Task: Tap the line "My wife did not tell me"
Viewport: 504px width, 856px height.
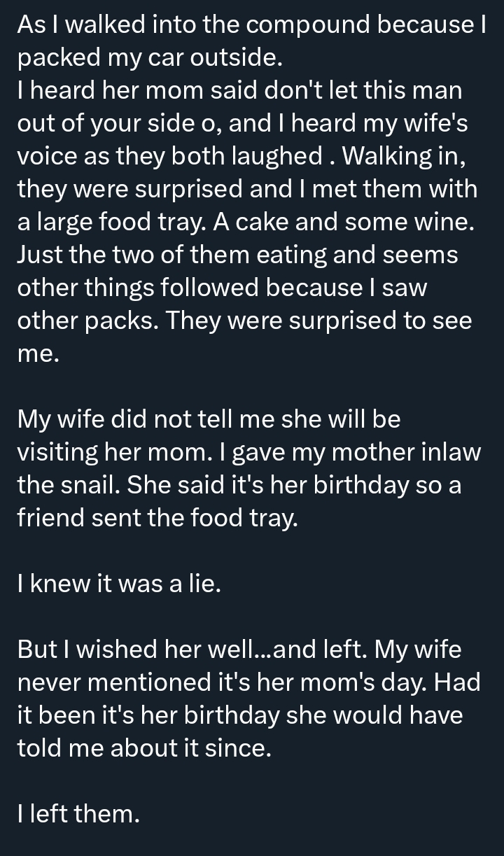Action: [209, 420]
